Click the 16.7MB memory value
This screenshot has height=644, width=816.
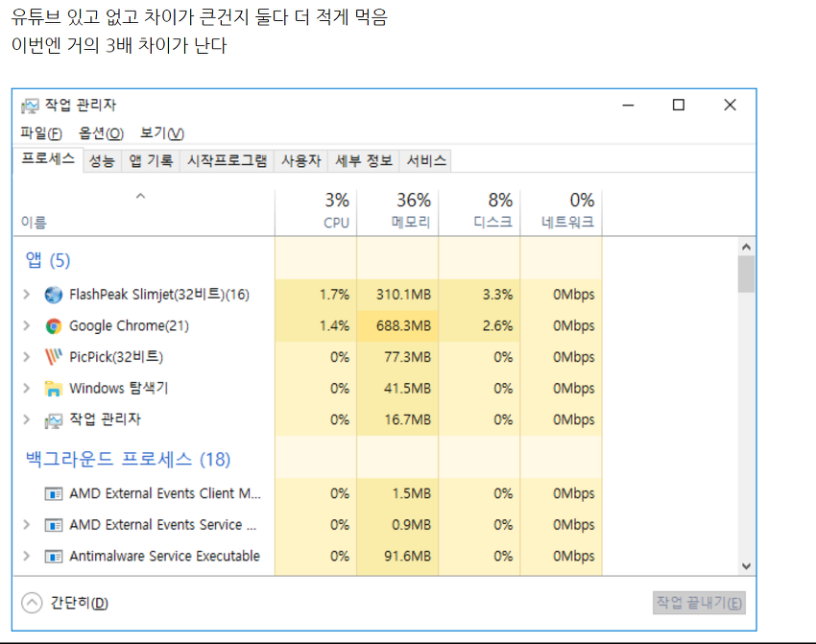[407, 419]
